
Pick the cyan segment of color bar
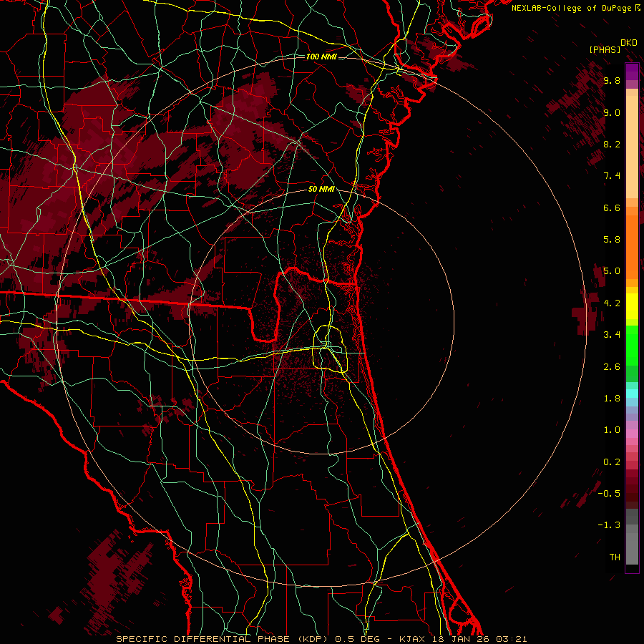pyautogui.click(x=632, y=394)
